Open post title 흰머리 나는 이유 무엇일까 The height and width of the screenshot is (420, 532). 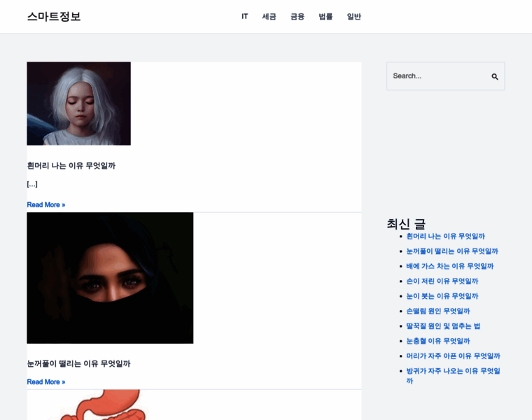point(71,166)
